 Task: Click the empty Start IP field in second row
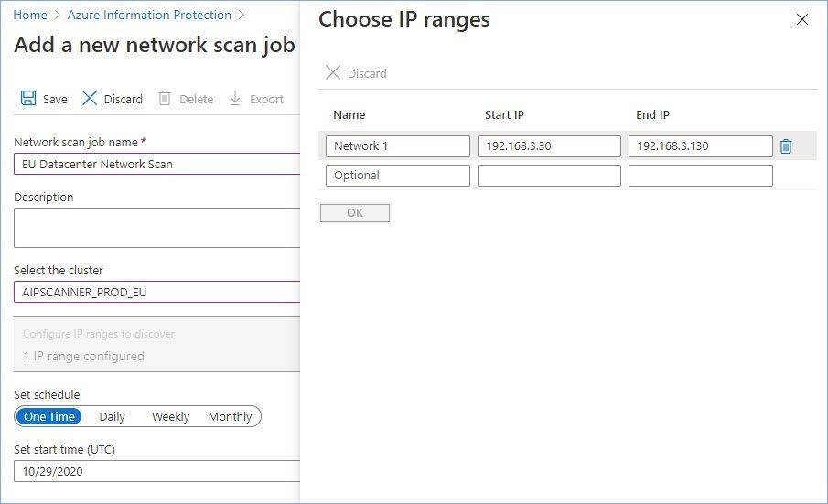click(x=549, y=176)
